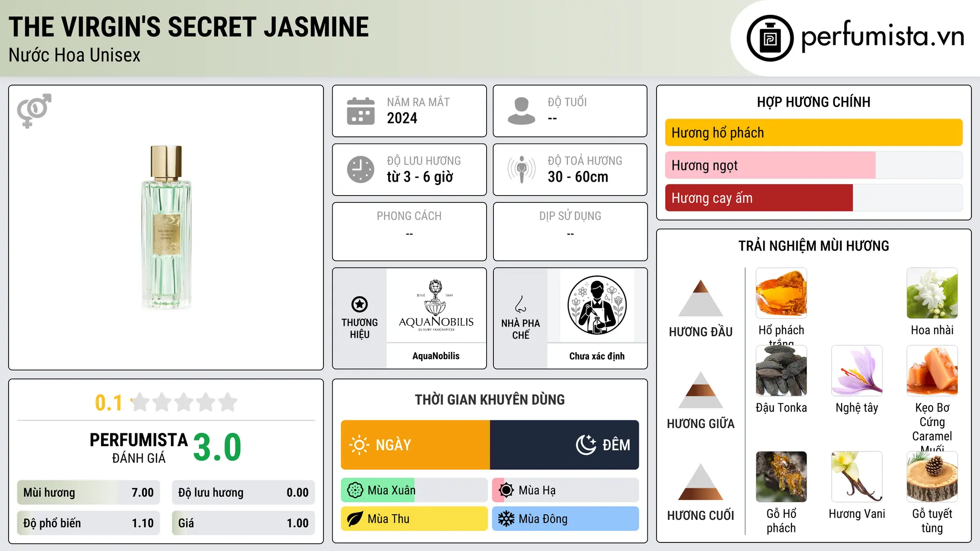Click the ĐÊM nighttime bar
This screenshot has width=980, height=551.
[565, 445]
